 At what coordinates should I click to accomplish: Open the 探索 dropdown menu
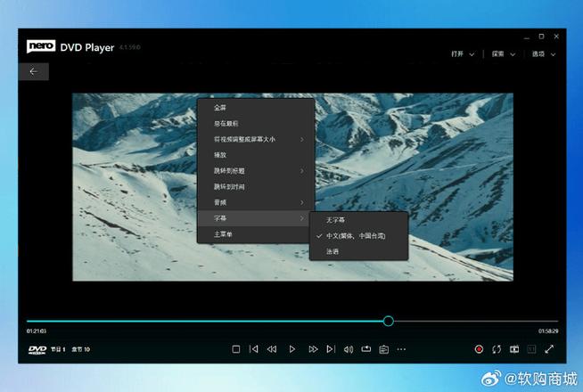[504, 54]
